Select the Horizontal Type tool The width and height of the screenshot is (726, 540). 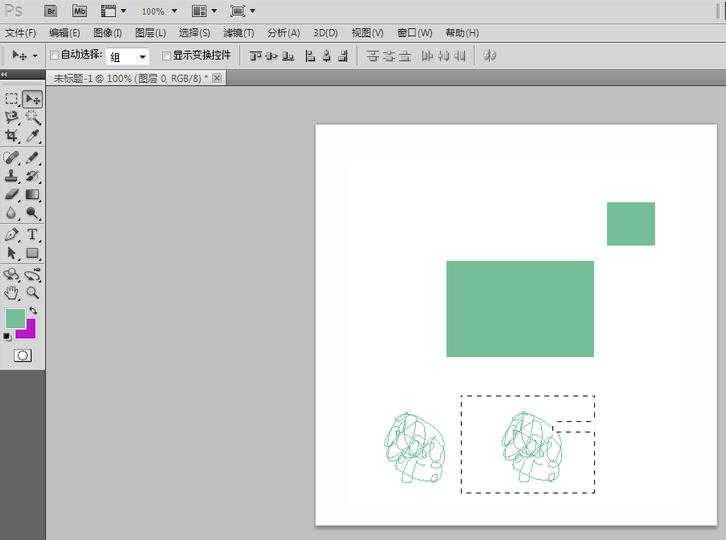click(33, 234)
